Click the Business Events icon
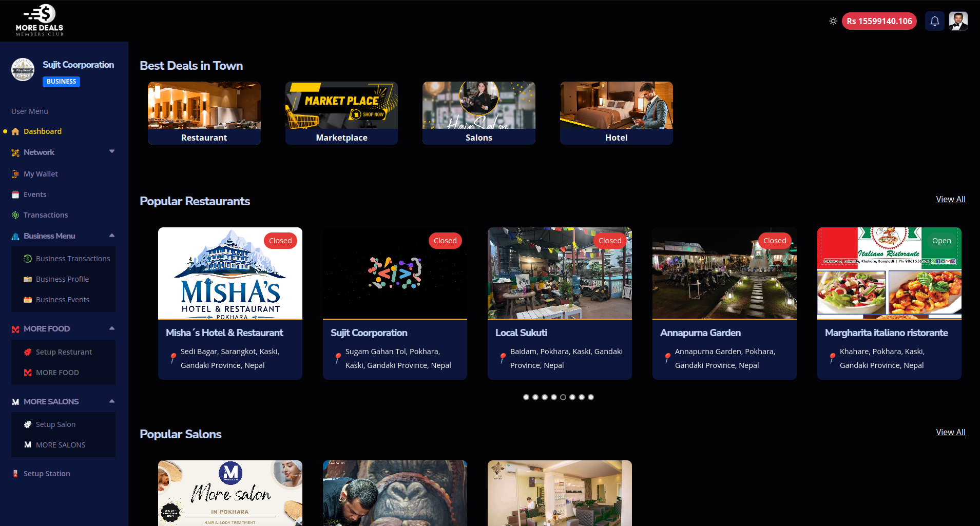The width and height of the screenshot is (980, 526). (x=28, y=300)
